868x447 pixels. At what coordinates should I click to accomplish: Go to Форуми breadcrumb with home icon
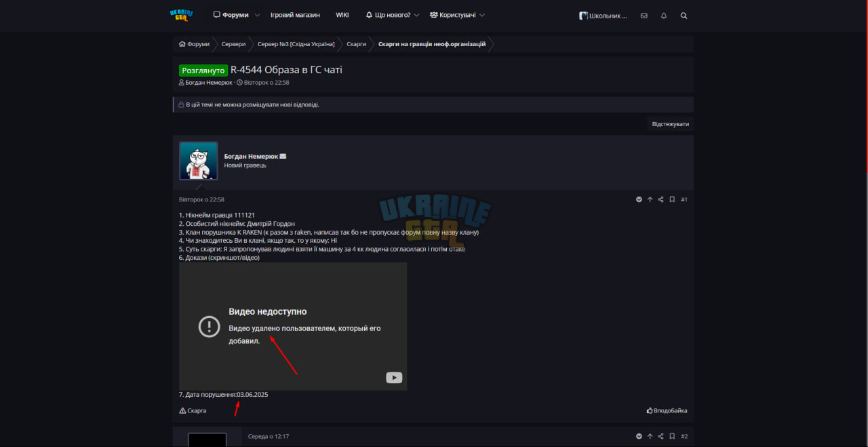coord(194,44)
